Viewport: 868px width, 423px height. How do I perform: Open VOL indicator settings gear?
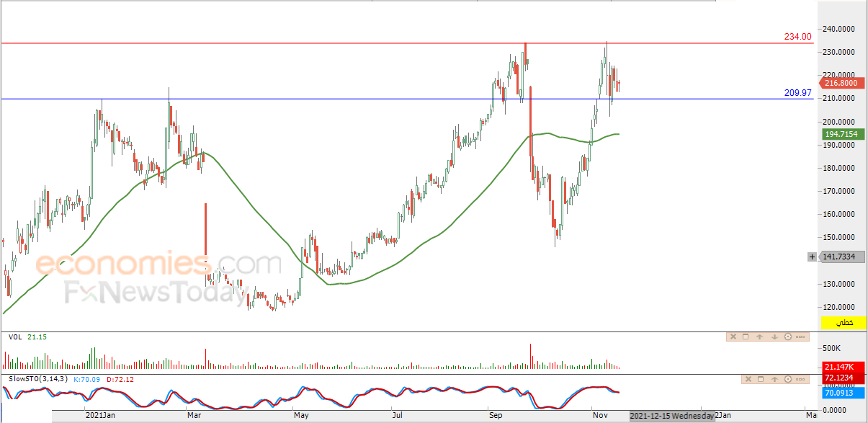pos(787,337)
